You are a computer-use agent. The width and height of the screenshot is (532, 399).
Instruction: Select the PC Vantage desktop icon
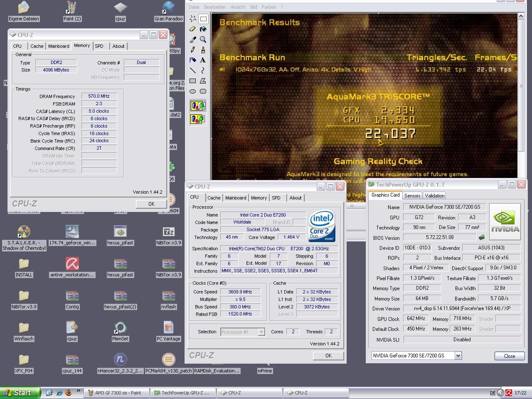(168, 331)
